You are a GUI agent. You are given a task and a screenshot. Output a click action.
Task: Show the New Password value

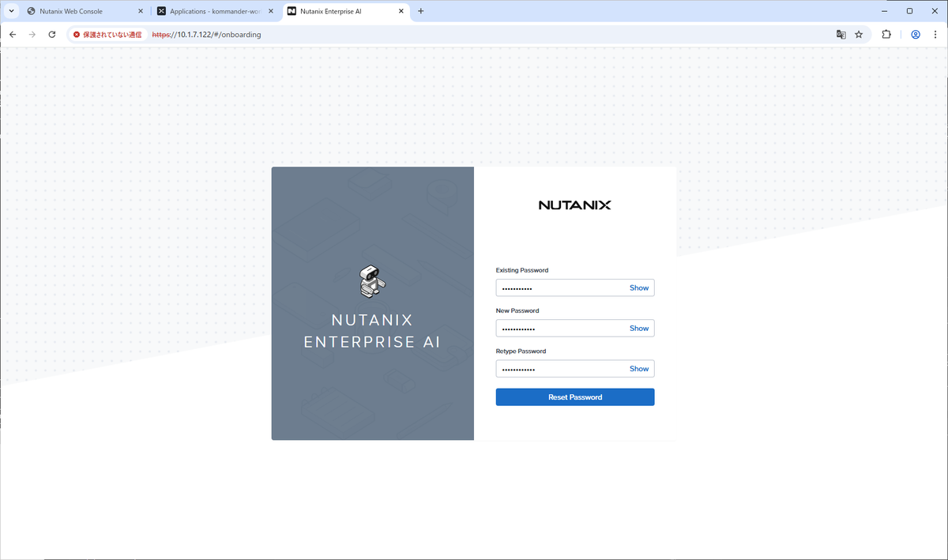click(x=639, y=329)
